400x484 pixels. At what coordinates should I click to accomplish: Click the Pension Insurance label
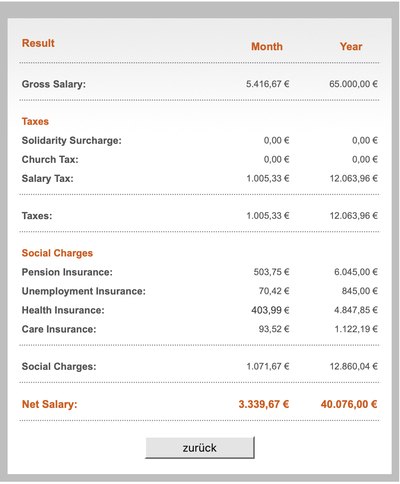[67, 272]
